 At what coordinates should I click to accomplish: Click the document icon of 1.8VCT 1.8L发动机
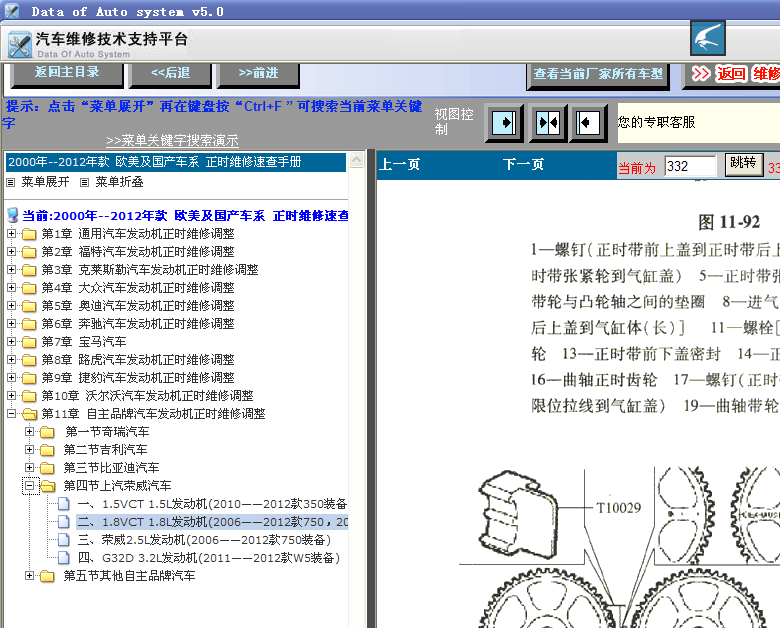point(64,522)
